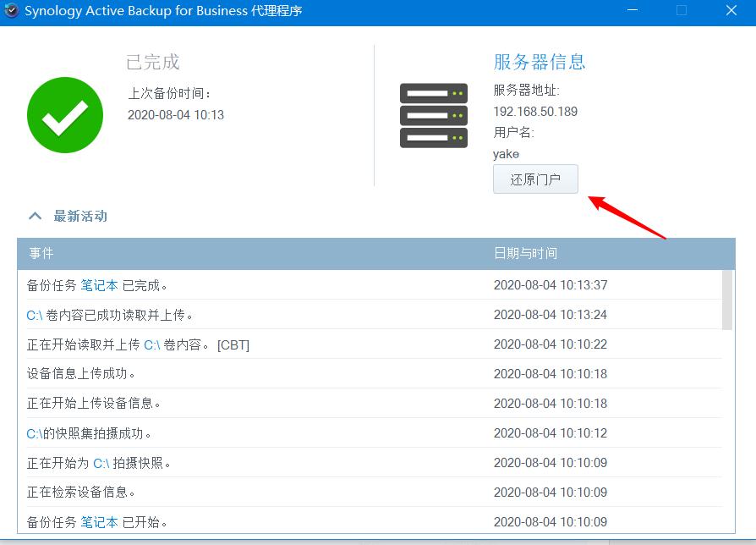This screenshot has width=756, height=545.
Task: Click the username yake
Action: pos(506,153)
